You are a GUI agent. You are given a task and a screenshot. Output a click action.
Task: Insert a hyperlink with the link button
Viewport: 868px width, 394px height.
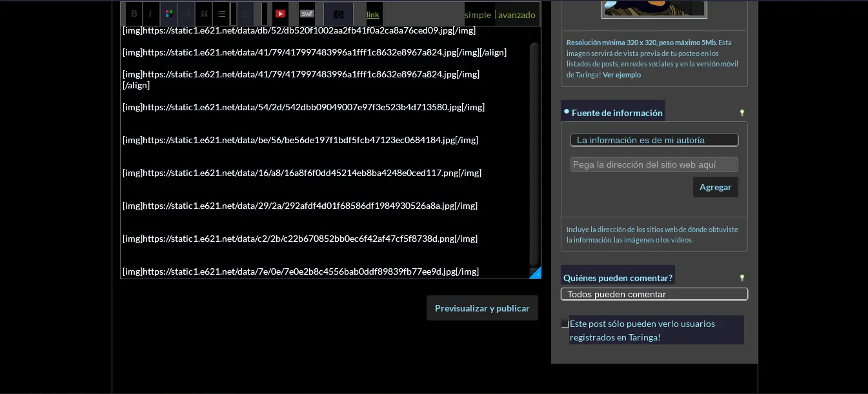tap(373, 14)
